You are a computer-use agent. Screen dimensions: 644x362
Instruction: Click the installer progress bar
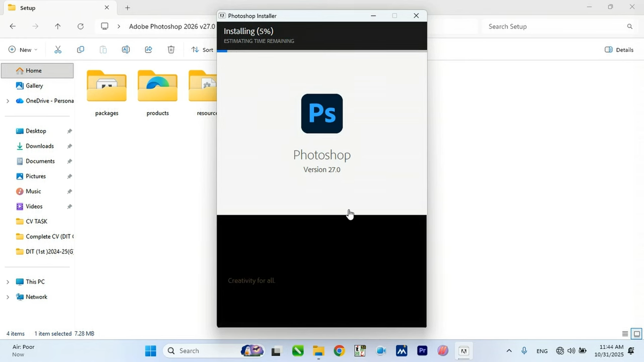tap(321, 51)
